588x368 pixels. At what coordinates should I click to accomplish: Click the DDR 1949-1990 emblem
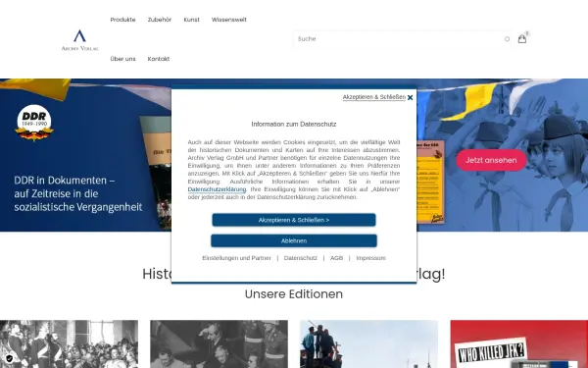tap(34, 123)
